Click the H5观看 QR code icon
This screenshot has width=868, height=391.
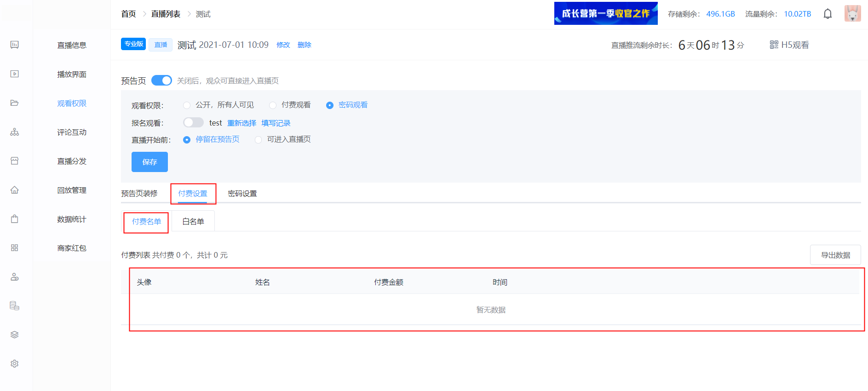coord(774,45)
